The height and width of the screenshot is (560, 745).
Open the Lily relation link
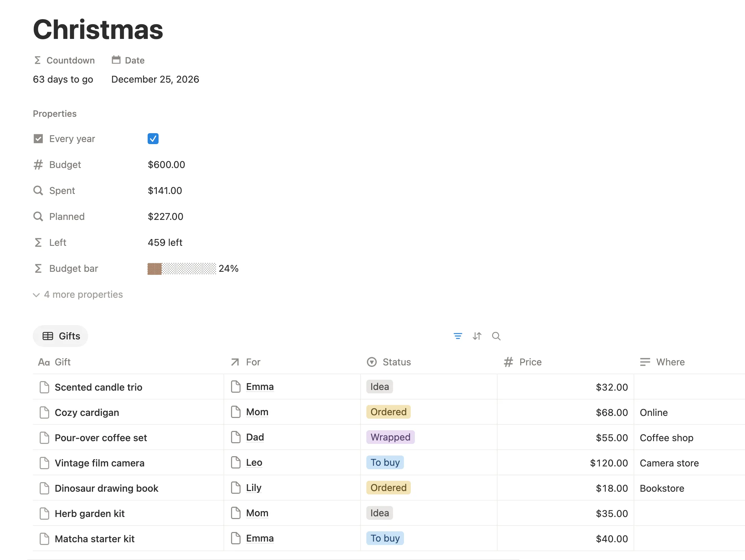[x=254, y=488]
